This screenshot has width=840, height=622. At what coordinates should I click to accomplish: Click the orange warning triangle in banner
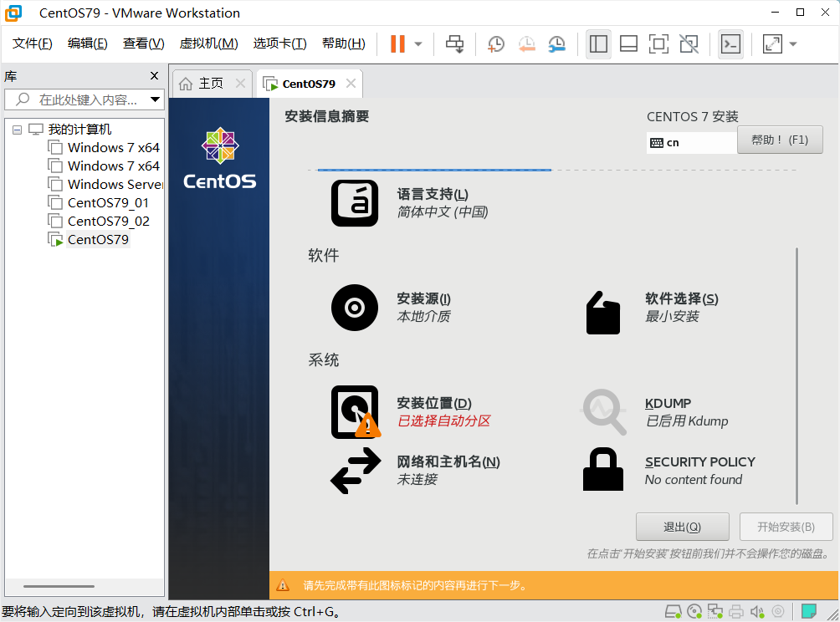(x=283, y=585)
